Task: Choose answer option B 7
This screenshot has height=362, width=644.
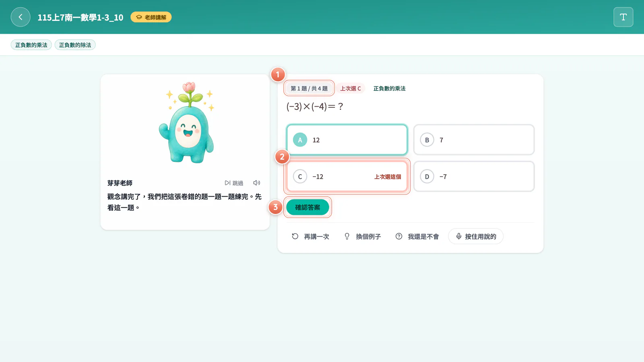Action: (x=474, y=140)
